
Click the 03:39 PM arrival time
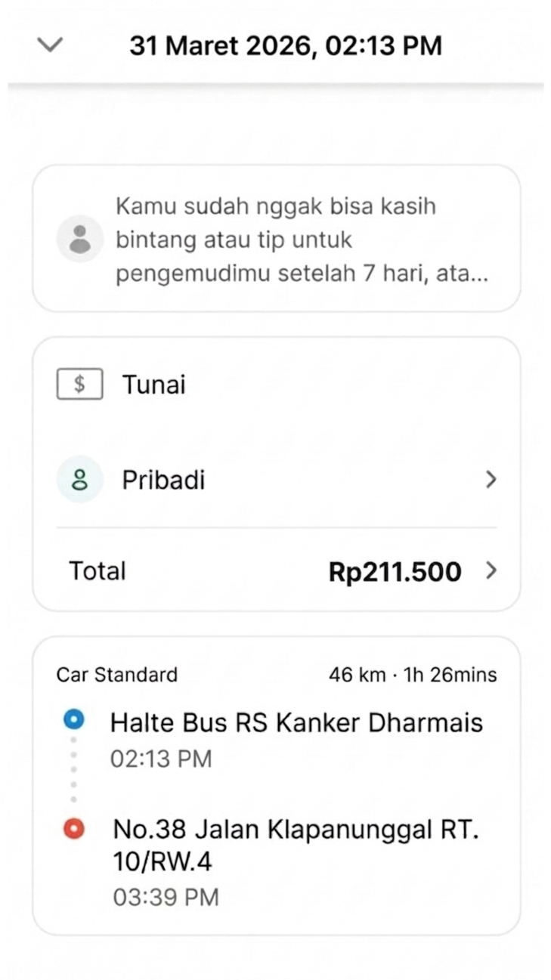coord(166,897)
